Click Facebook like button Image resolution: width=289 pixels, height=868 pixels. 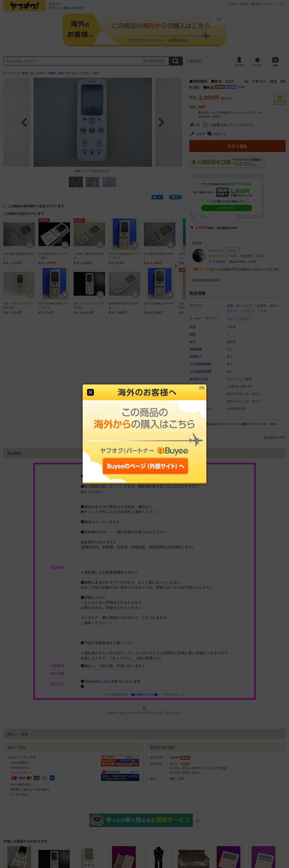157,197
